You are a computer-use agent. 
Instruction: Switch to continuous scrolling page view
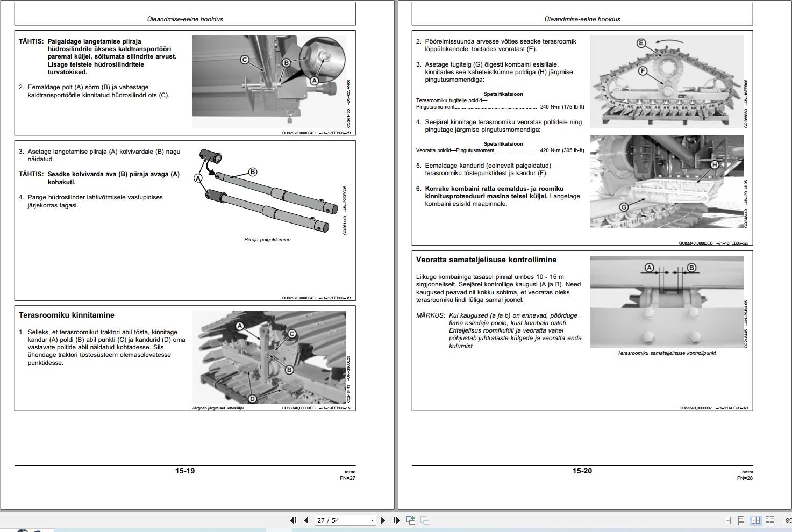click(741, 521)
